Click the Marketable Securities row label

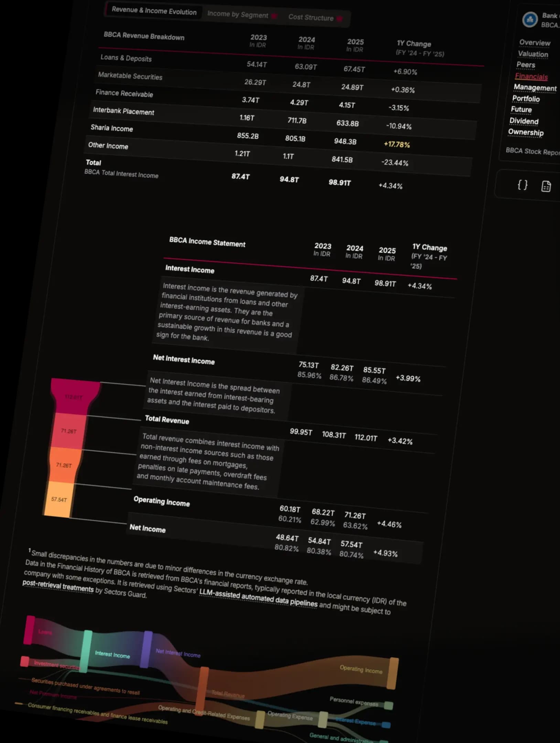pos(130,76)
